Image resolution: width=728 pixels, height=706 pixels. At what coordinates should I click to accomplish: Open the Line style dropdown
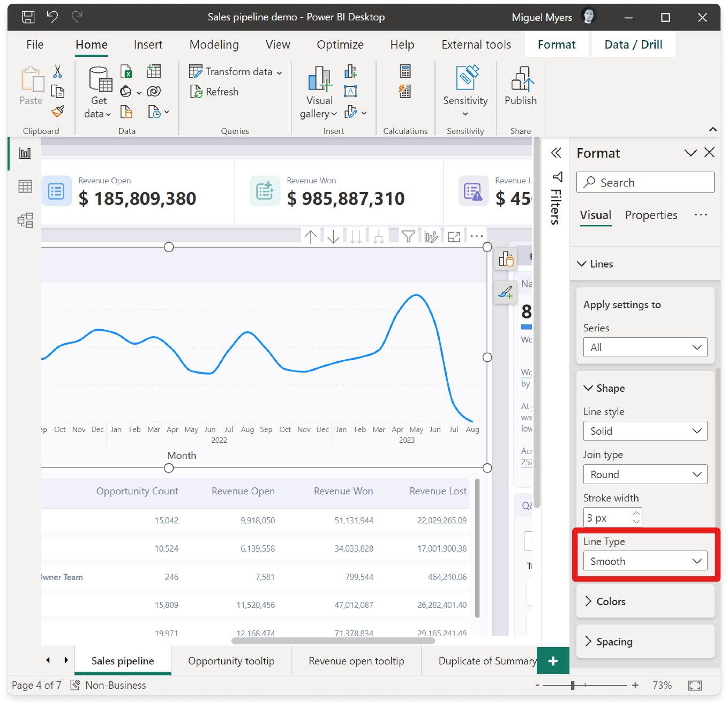click(x=645, y=431)
